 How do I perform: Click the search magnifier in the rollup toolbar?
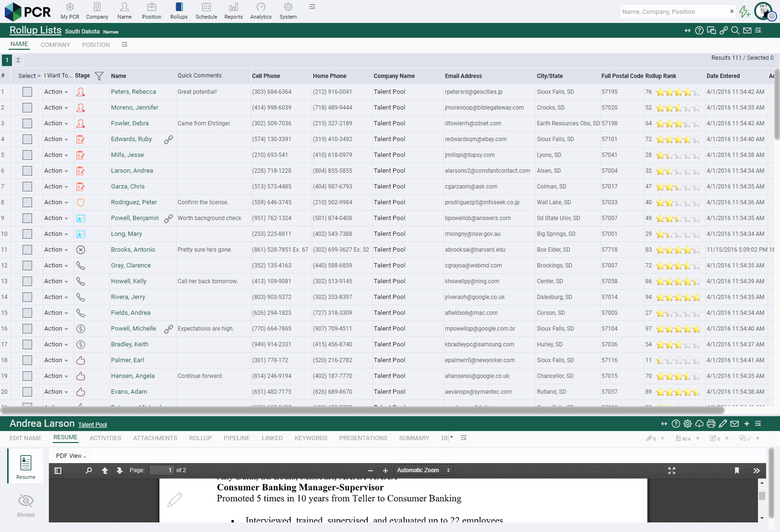click(735, 30)
